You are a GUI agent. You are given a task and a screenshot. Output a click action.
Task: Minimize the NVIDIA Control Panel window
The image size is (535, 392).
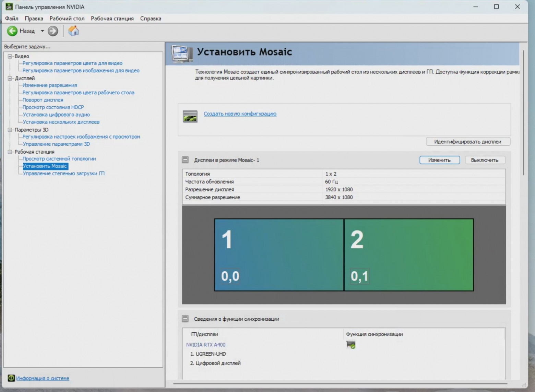tap(476, 7)
